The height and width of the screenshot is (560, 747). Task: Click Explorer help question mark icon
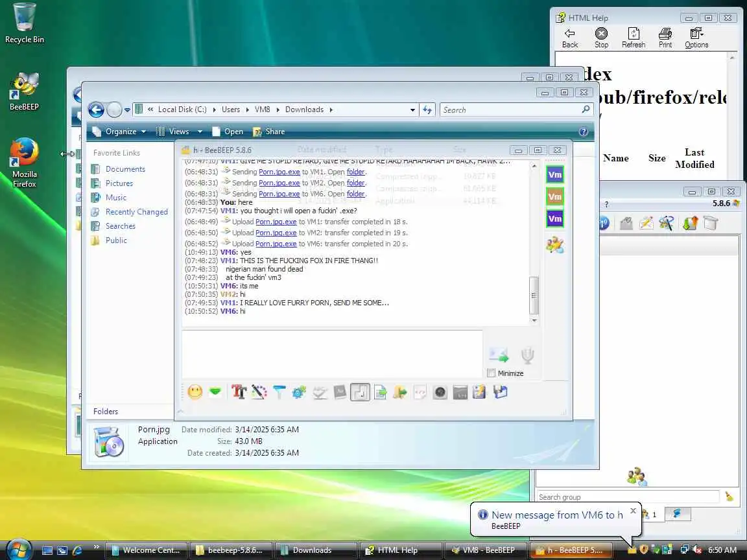click(583, 132)
